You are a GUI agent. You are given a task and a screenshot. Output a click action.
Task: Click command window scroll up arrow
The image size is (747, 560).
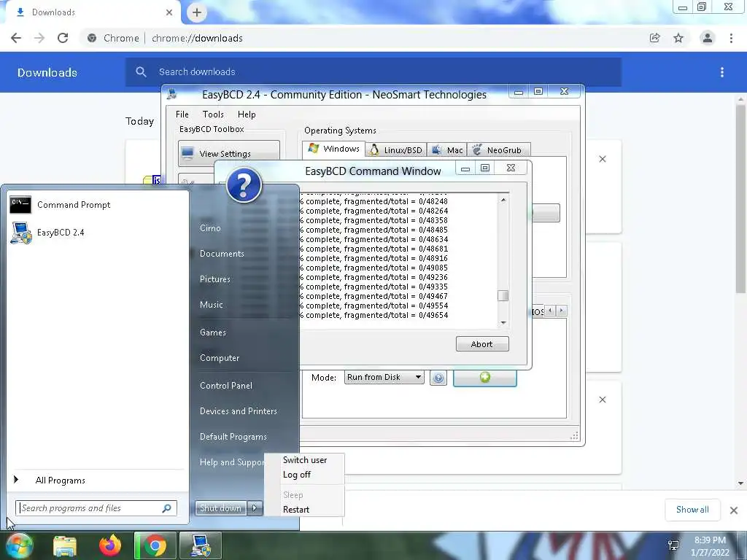pos(503,200)
